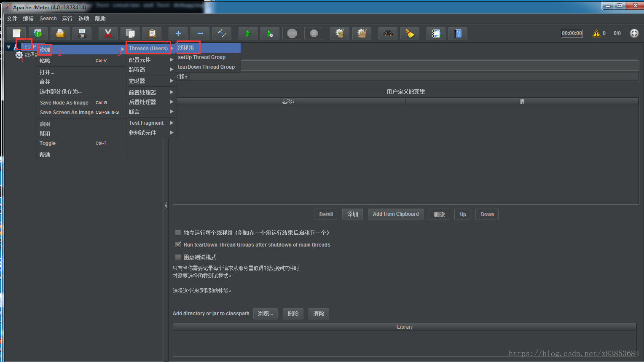The width and height of the screenshot is (644, 362).
Task: Click the Paste clipboard icon
Action: [x=152, y=33]
